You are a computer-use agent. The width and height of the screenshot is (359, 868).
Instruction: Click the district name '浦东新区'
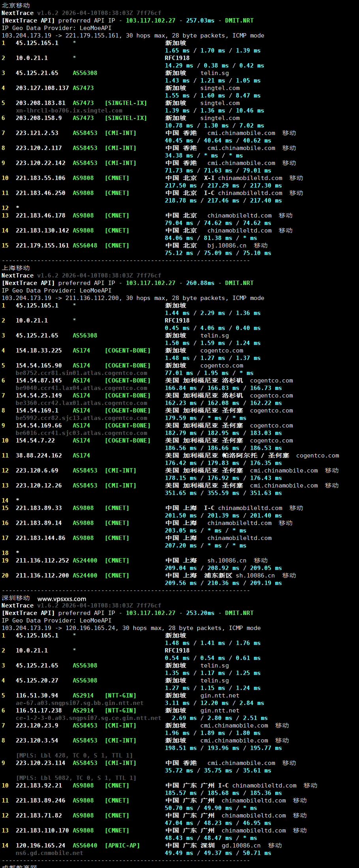click(x=218, y=576)
